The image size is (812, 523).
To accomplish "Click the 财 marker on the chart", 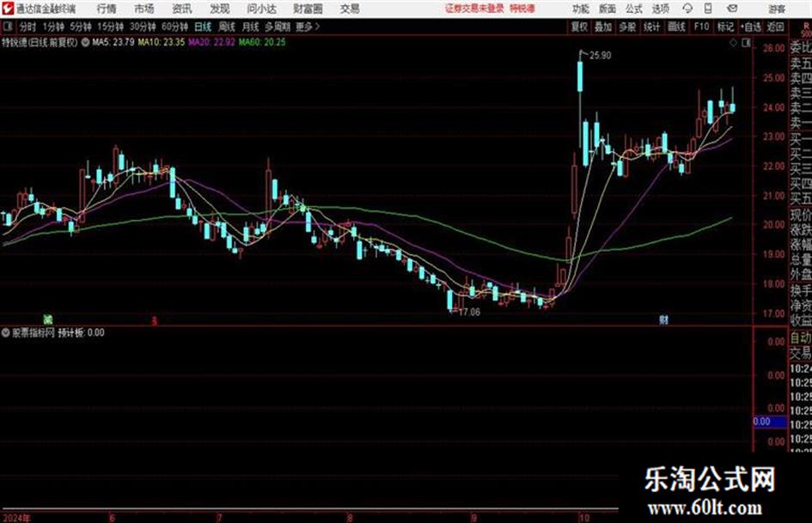I will [664, 320].
